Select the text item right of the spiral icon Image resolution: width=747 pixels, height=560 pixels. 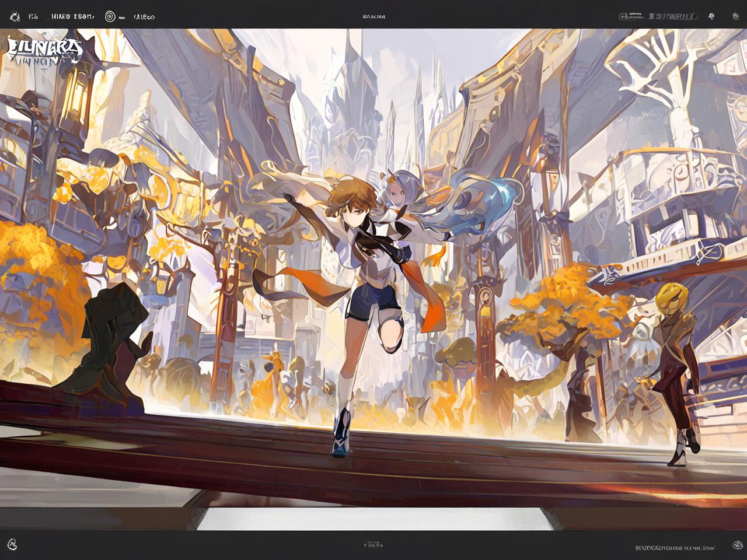pos(144,17)
